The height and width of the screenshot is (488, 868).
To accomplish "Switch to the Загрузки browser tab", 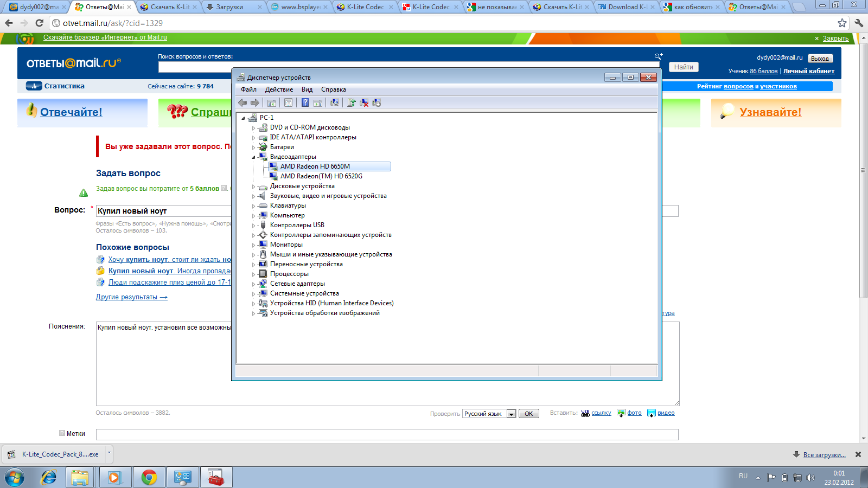I will coord(234,7).
